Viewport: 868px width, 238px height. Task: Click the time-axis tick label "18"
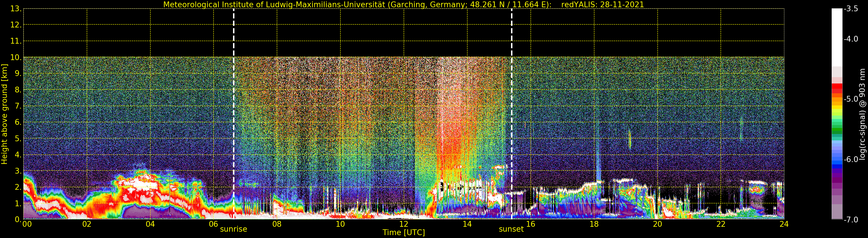(594, 224)
